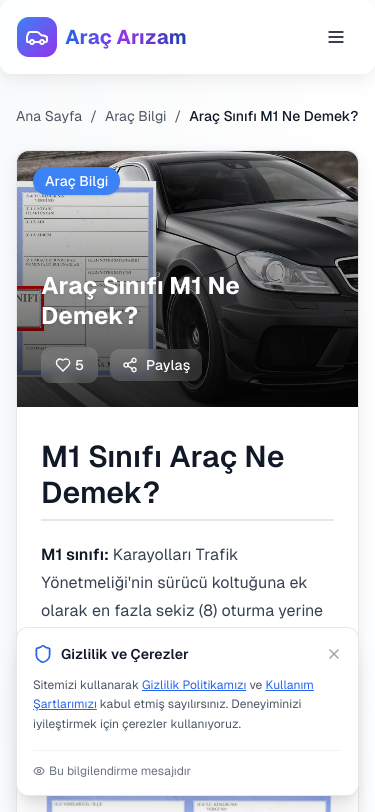This screenshot has height=812, width=375.
Task: Like the article with heart button
Action: pos(69,365)
